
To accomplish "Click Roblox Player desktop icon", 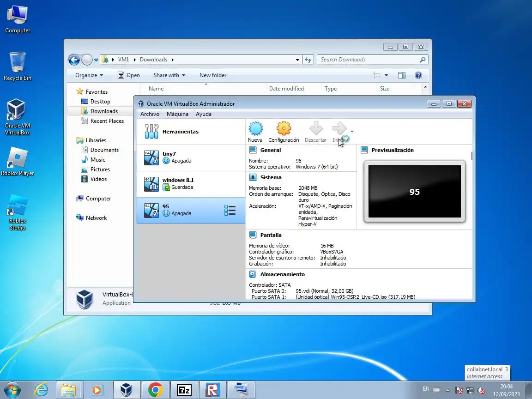I will click(x=17, y=162).
